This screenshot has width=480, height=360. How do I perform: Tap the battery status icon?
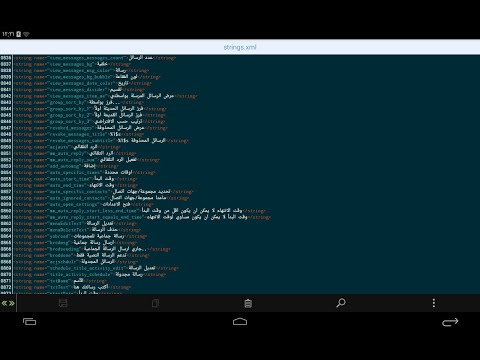[19, 34]
